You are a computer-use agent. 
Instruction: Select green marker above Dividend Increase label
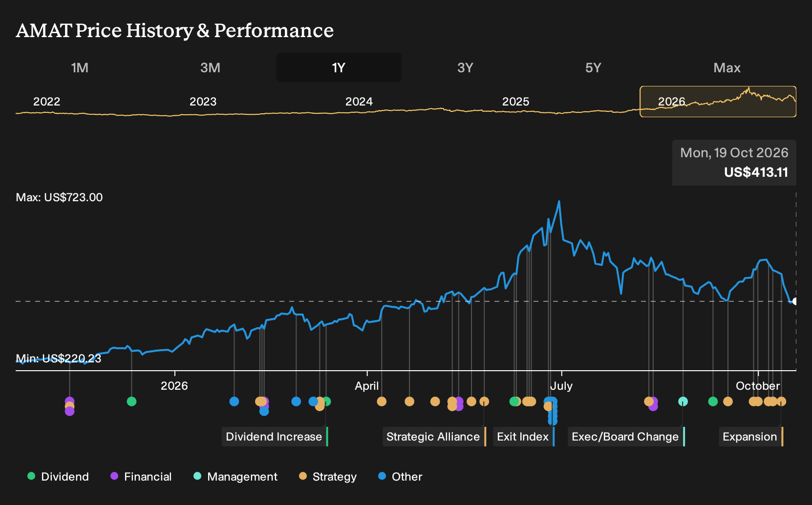[326, 401]
